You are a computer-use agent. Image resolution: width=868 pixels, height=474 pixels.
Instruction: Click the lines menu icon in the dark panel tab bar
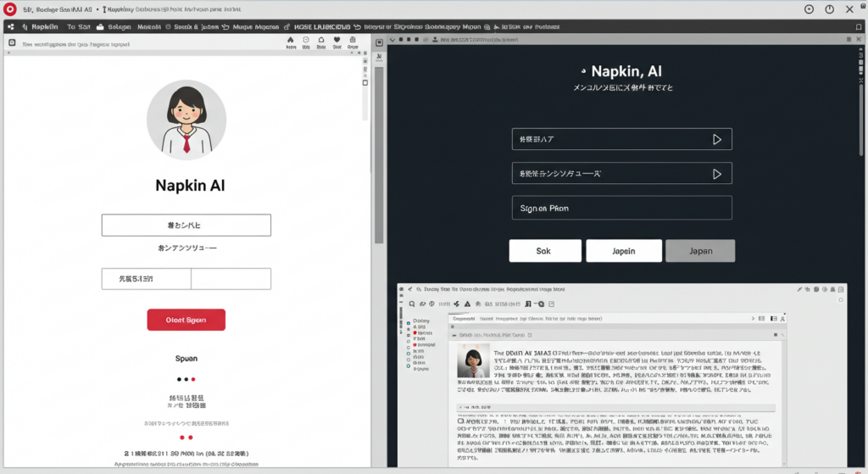tap(849, 39)
